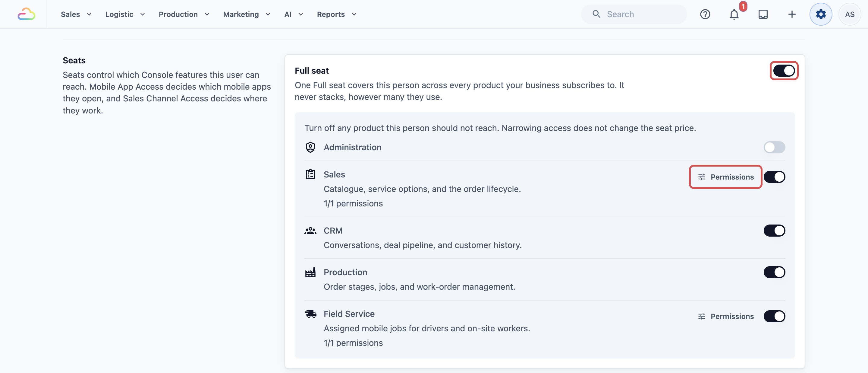Focus the Search input field
The height and width of the screenshot is (373, 868).
[634, 14]
